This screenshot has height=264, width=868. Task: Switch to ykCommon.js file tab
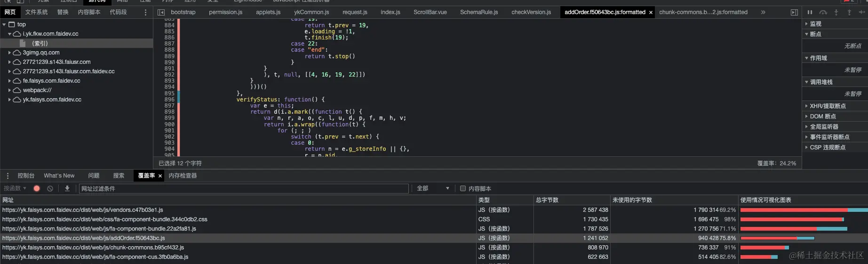[x=311, y=12]
